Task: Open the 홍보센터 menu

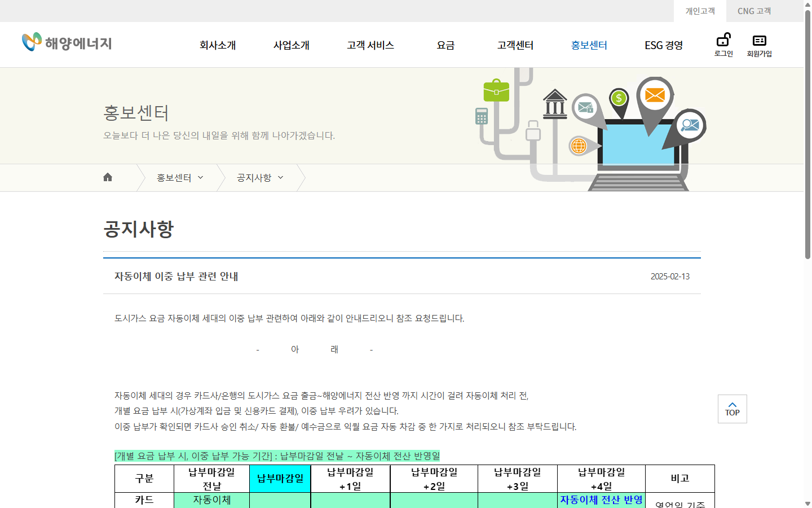Action: [589, 45]
